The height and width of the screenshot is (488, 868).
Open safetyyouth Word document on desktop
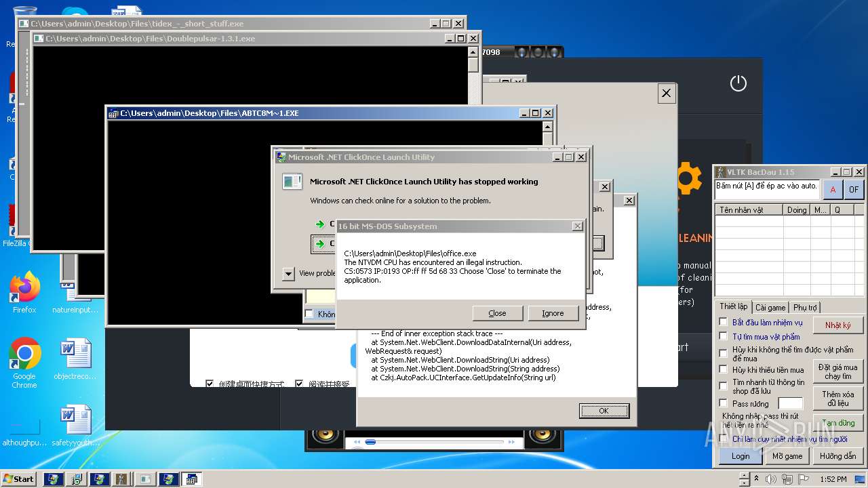click(x=75, y=427)
